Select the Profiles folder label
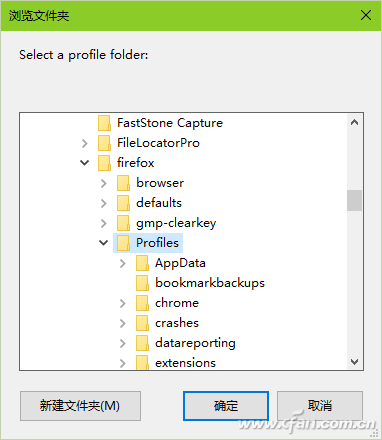Image resolution: width=382 pixels, height=440 pixels. pyautogui.click(x=157, y=243)
